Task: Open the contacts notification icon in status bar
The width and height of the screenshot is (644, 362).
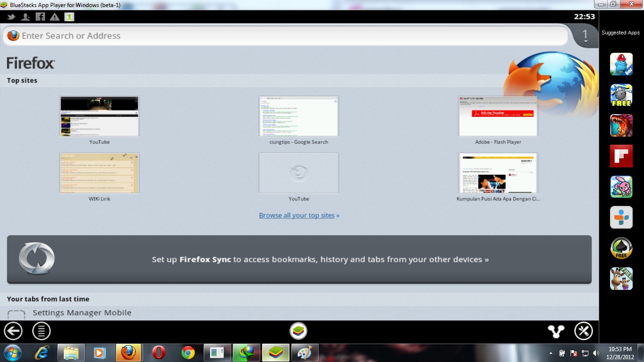Action: point(25,17)
